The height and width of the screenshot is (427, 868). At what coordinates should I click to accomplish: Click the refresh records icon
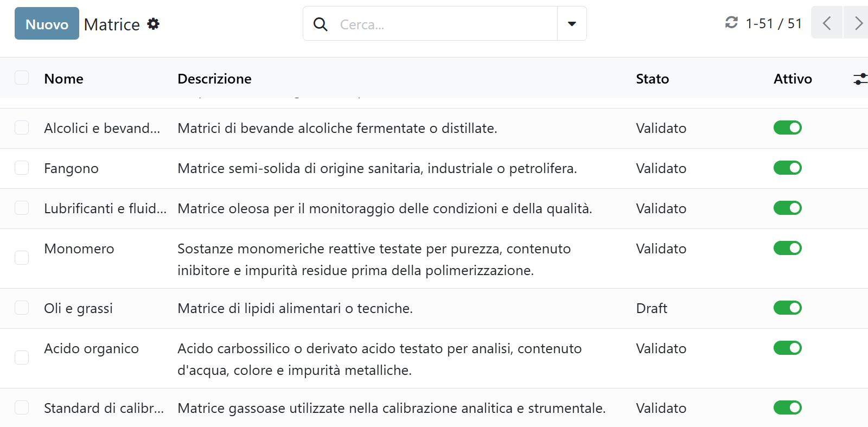(731, 23)
